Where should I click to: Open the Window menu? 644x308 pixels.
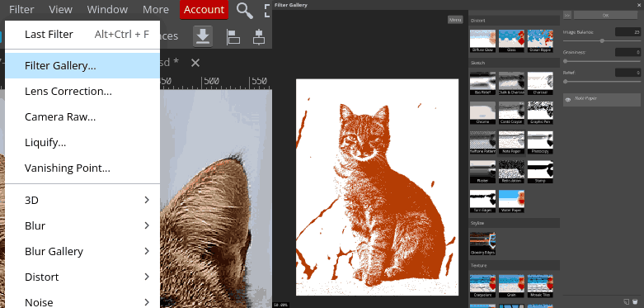(x=107, y=9)
